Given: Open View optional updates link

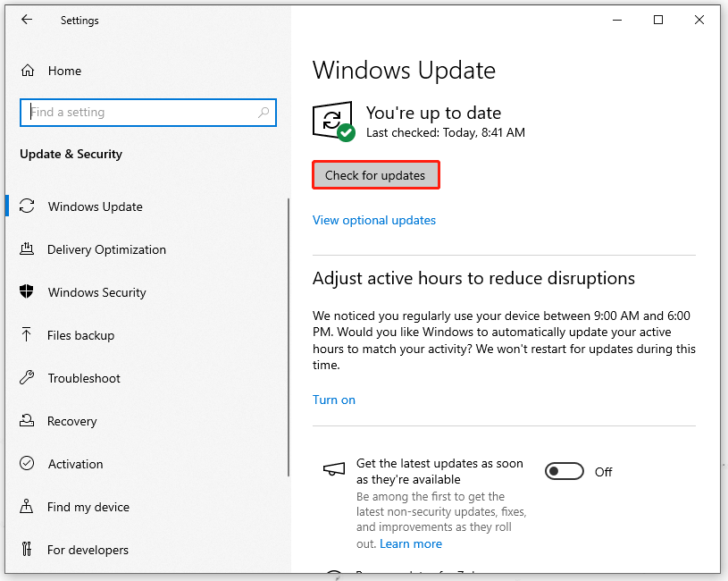Looking at the screenshot, I should tap(374, 220).
